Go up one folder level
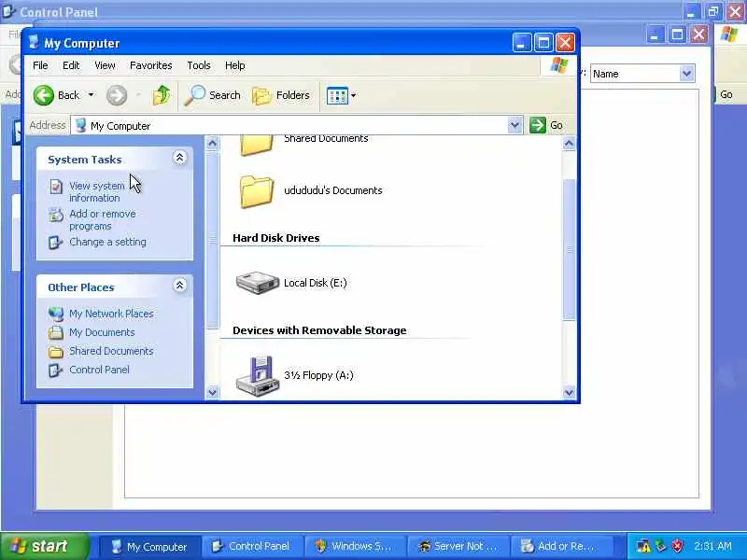The image size is (747, 560). coord(162,95)
